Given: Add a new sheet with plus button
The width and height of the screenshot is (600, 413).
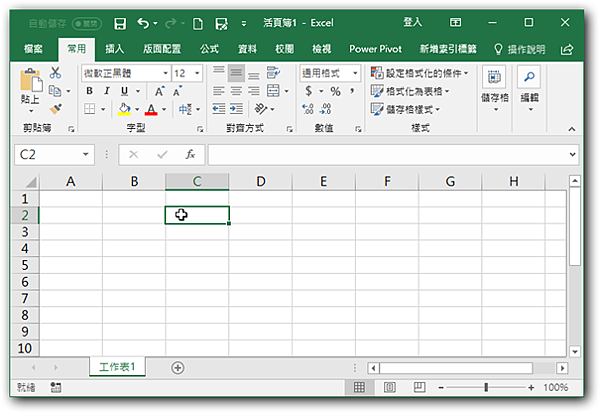Looking at the screenshot, I should click(x=178, y=368).
